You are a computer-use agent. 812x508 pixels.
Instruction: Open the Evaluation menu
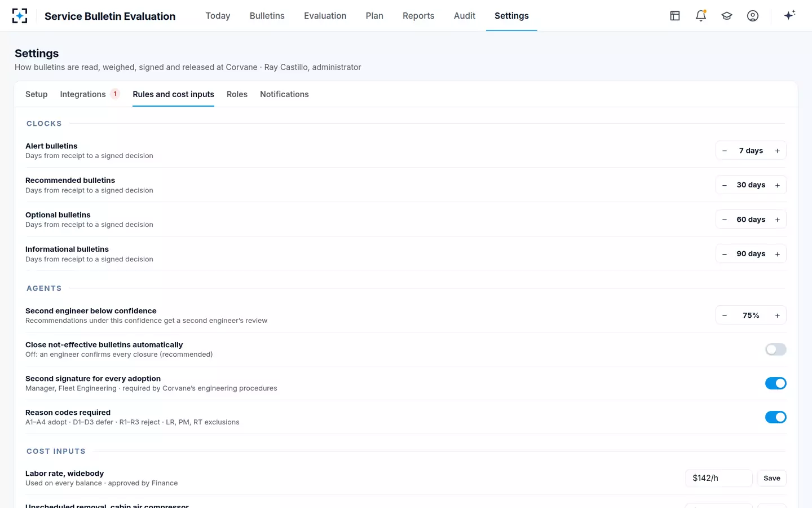pos(325,16)
